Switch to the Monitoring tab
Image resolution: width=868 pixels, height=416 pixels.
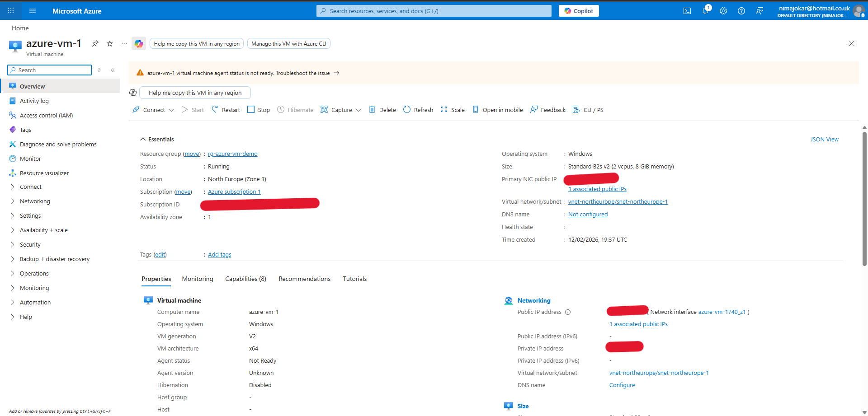point(198,279)
